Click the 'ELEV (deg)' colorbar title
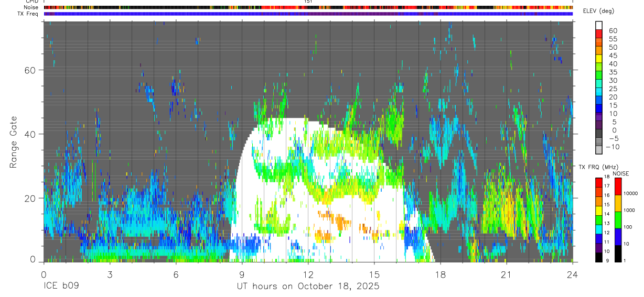This screenshot has width=644, height=297. (599, 12)
